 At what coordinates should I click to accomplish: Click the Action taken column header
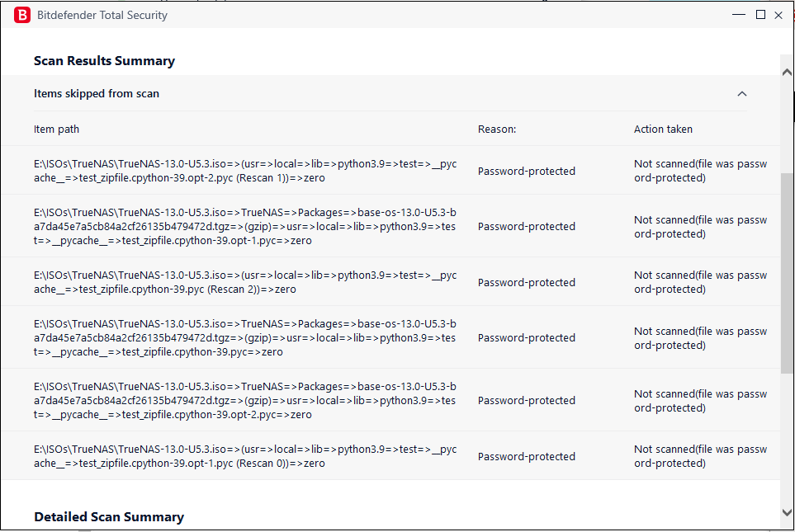pos(663,129)
